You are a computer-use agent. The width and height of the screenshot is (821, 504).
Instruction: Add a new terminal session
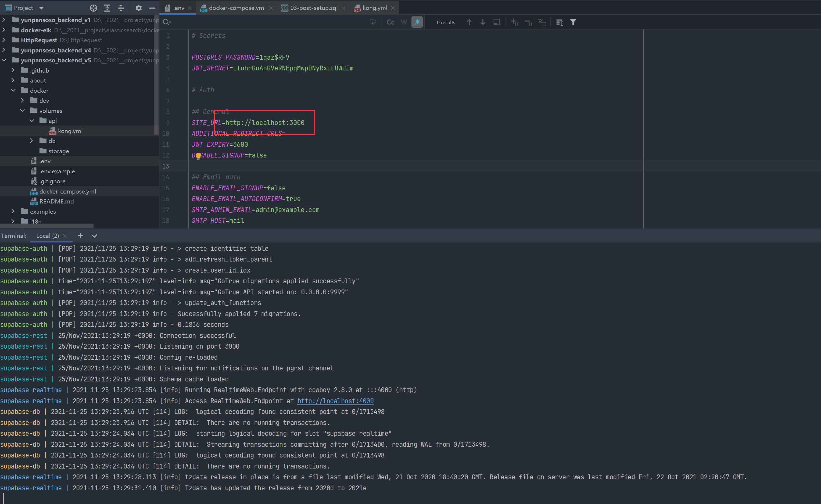click(80, 236)
